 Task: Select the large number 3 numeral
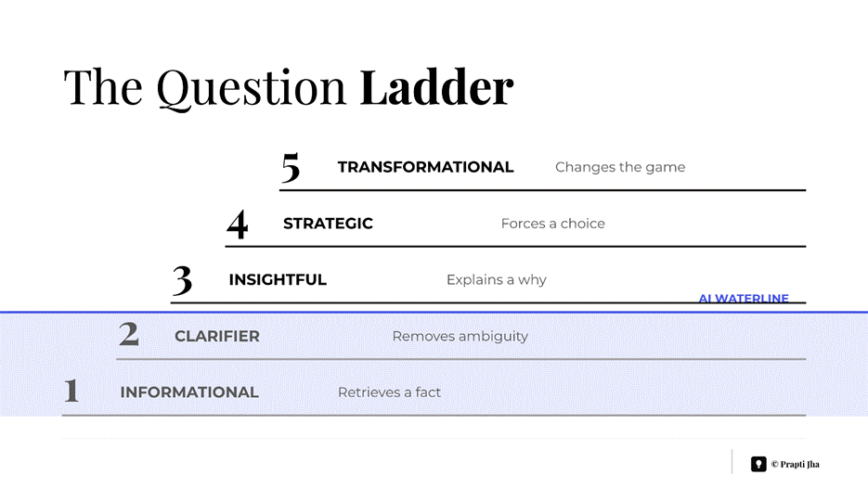[x=182, y=280]
